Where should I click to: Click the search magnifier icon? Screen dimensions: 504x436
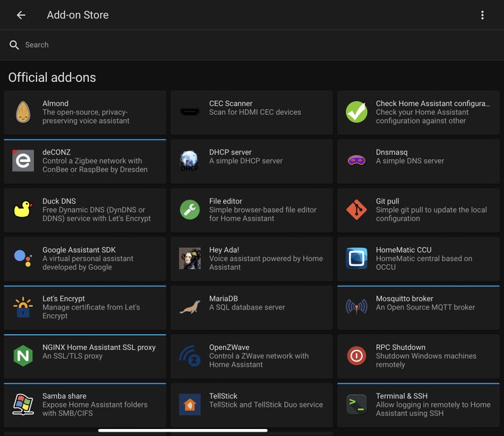pos(14,45)
